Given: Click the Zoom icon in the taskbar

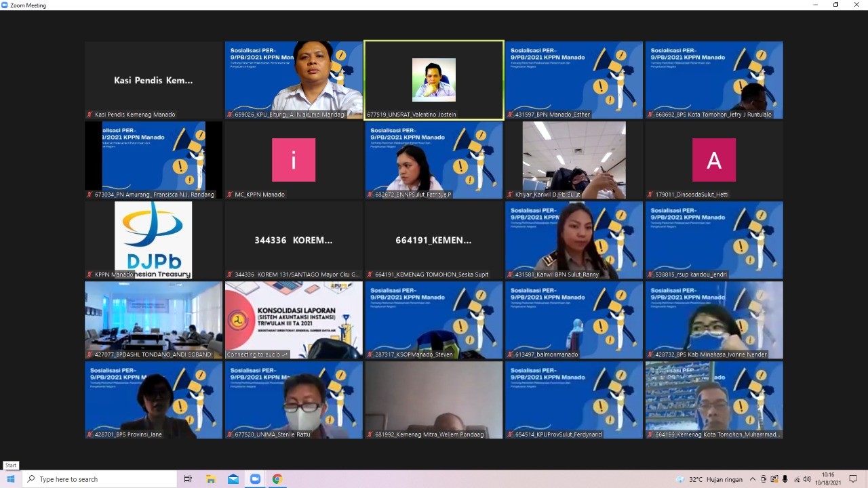Looking at the screenshot, I should click(x=255, y=479).
